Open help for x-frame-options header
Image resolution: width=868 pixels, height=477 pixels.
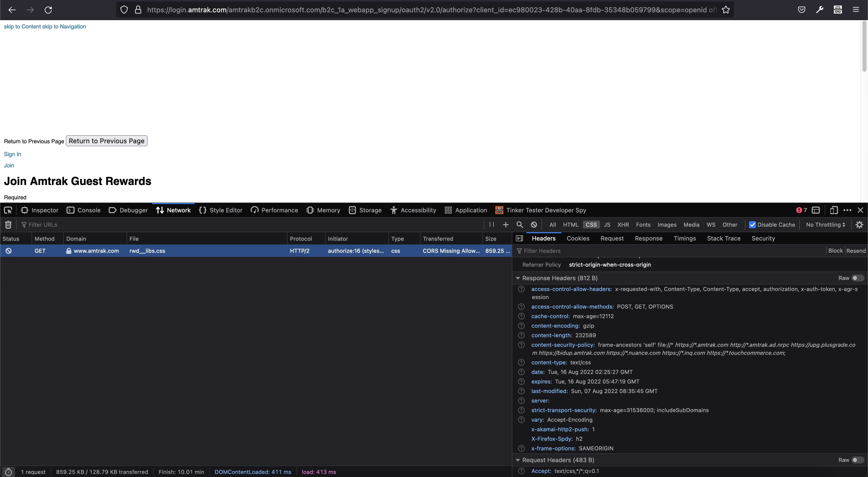(521, 448)
